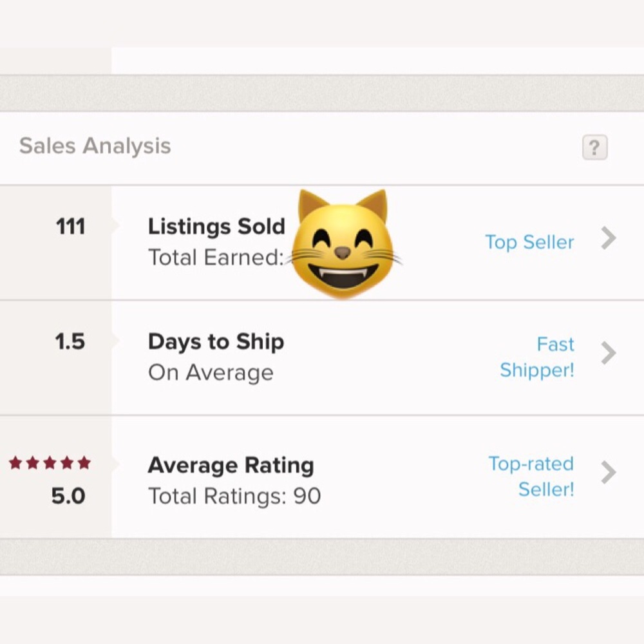Click the 5.0 rating score
Image resolution: width=644 pixels, height=644 pixels.
(x=68, y=497)
